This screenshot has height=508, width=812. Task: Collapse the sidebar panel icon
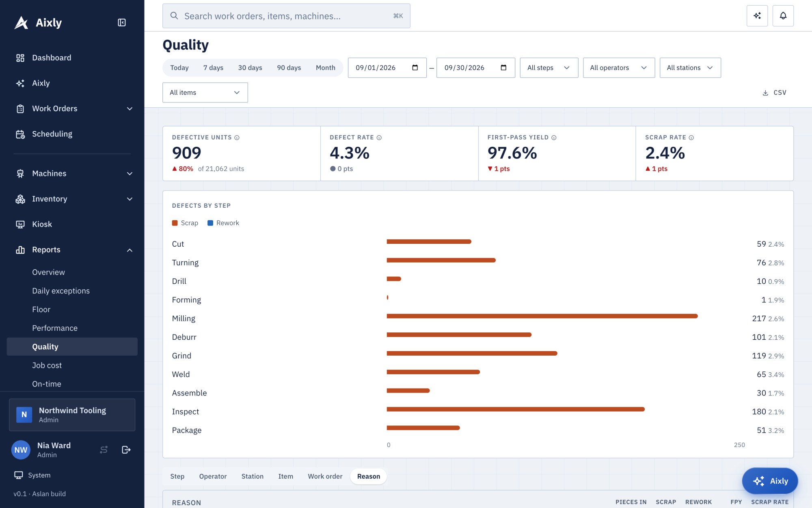[x=122, y=22]
